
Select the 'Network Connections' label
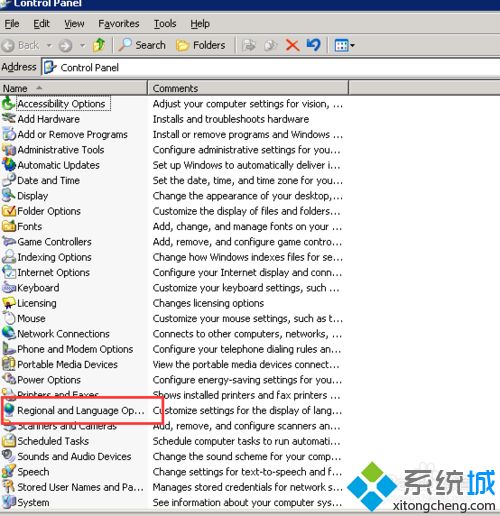coord(63,334)
